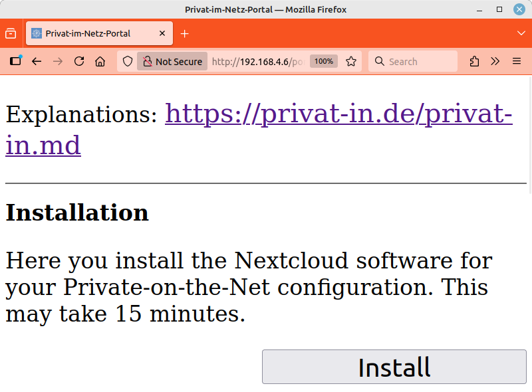The height and width of the screenshot is (392, 532).
Task: Open the Firefox hamburger application menu
Action: coord(516,61)
